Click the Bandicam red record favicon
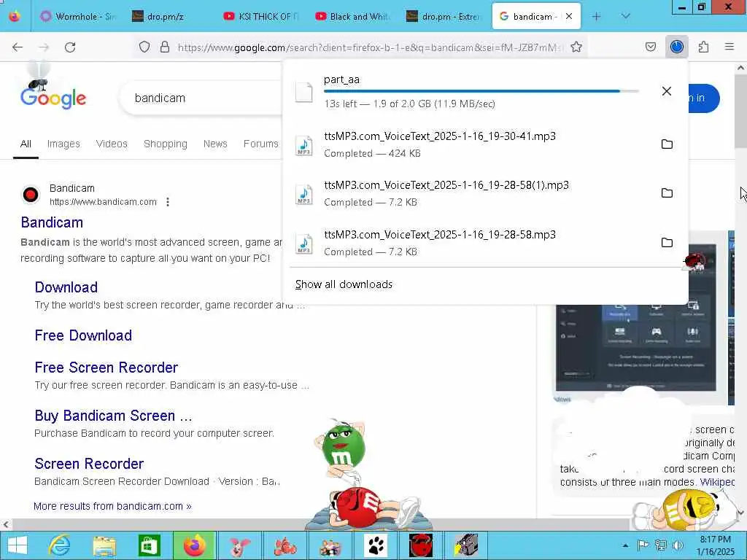This screenshot has width=747, height=560. 31,195
